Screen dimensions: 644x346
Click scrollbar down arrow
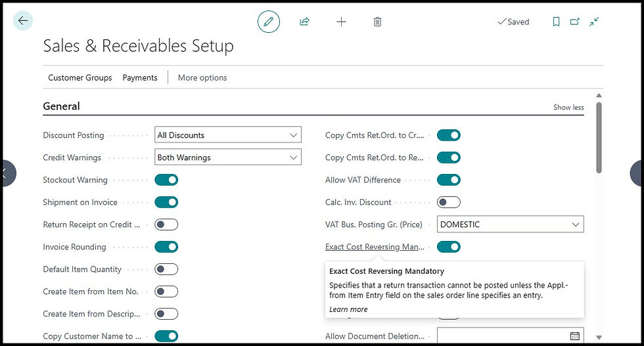(599, 337)
